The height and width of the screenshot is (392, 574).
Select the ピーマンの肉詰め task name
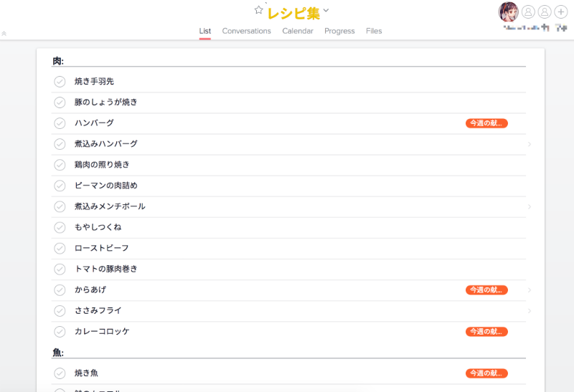tap(105, 186)
